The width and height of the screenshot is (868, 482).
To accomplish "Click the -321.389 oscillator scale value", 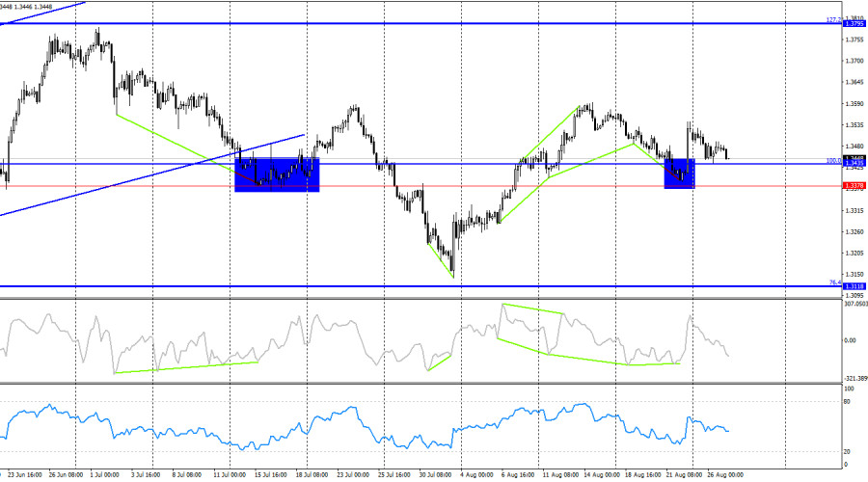I will click(855, 379).
